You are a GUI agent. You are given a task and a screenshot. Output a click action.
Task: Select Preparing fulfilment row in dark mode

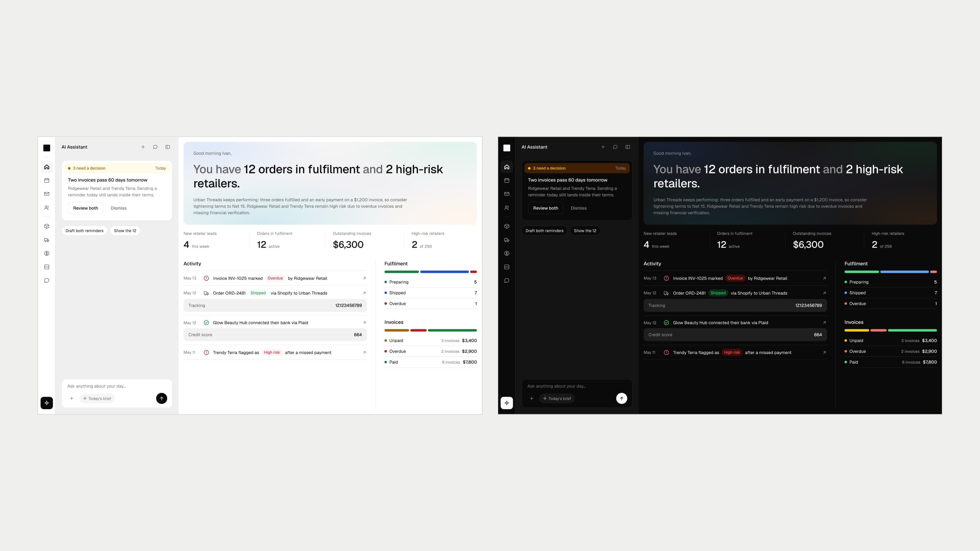[x=891, y=282]
